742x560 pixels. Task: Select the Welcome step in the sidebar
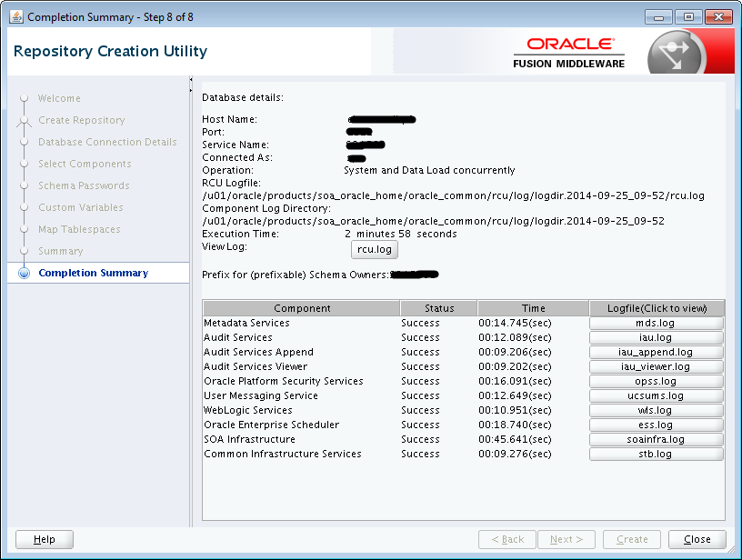coord(59,98)
